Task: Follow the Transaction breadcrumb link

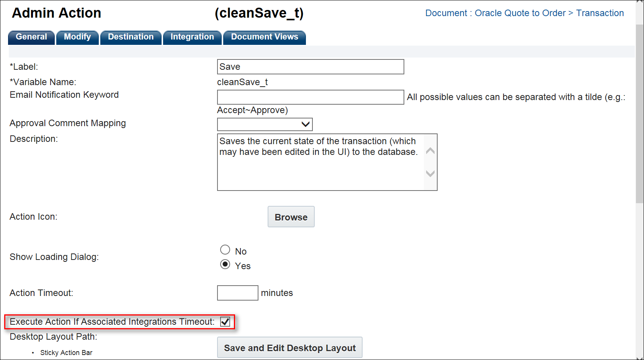Action: [600, 13]
